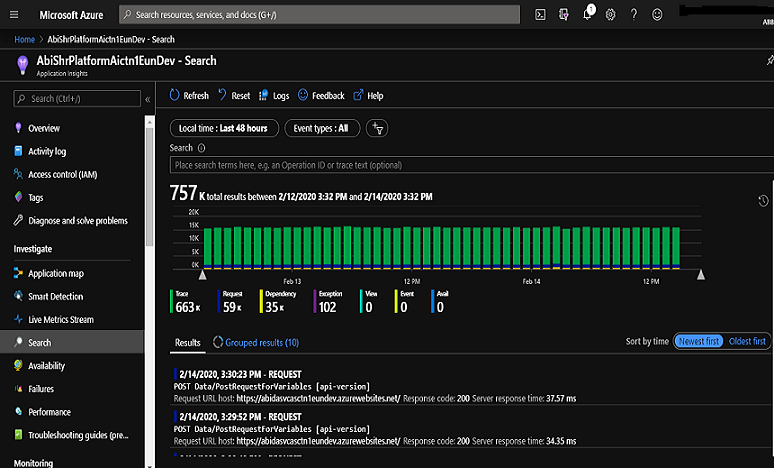Screen dimensions: 774x468
Task: Toggle the Dependency 35K legend filter
Action: point(278,302)
